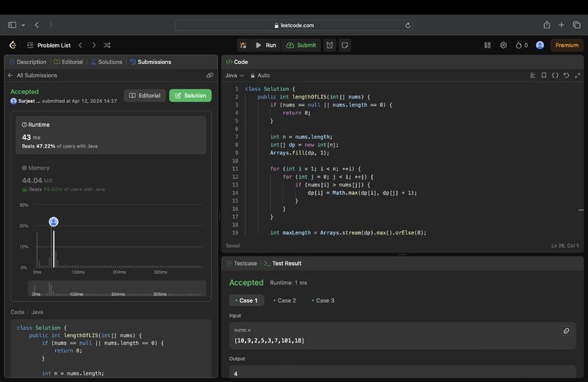Expand the Safari sidebar dropdown arrow

22,25
